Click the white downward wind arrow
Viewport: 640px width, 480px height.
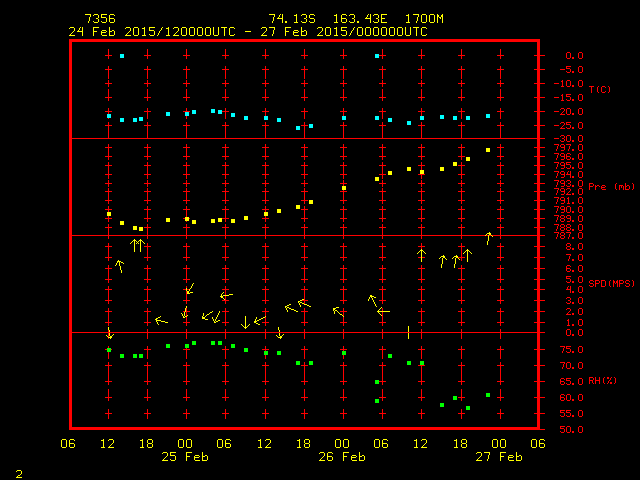(x=246, y=322)
